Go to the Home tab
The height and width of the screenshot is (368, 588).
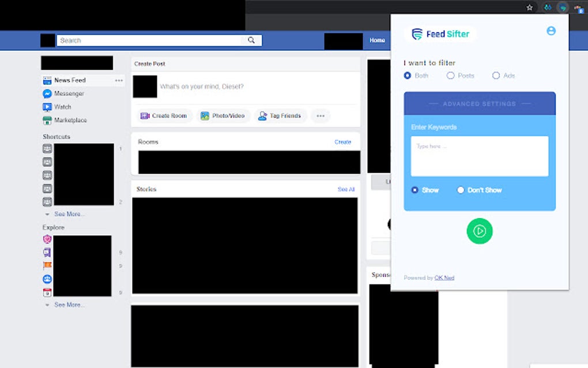[377, 40]
